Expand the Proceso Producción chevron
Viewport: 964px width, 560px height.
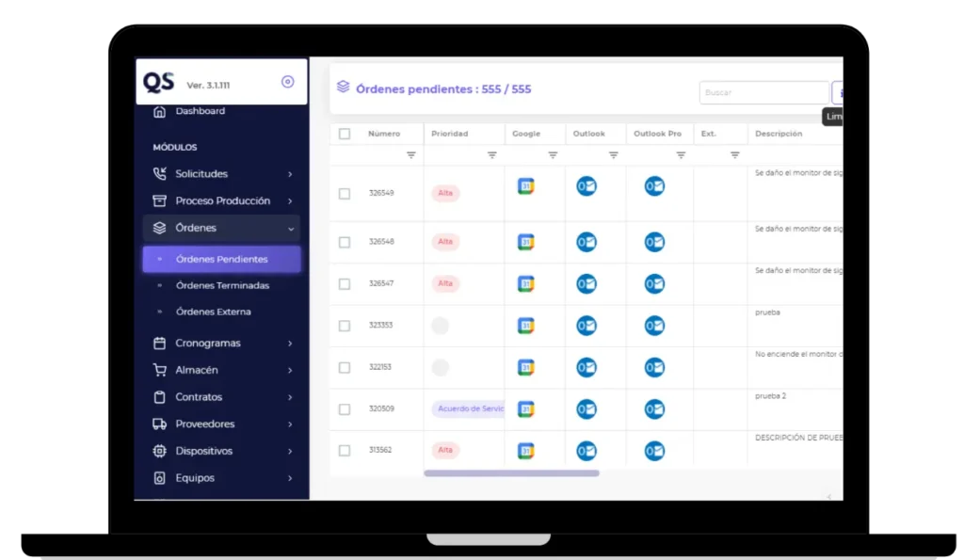click(x=290, y=201)
